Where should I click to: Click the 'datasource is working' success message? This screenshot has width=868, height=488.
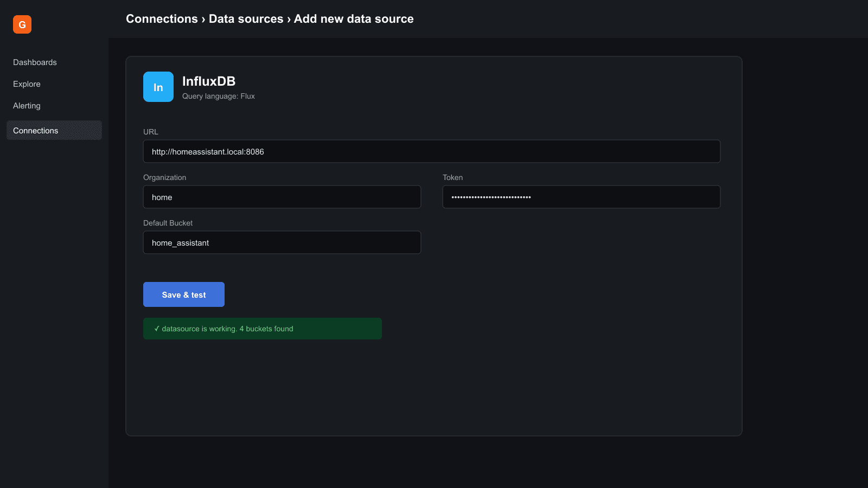coord(263,329)
